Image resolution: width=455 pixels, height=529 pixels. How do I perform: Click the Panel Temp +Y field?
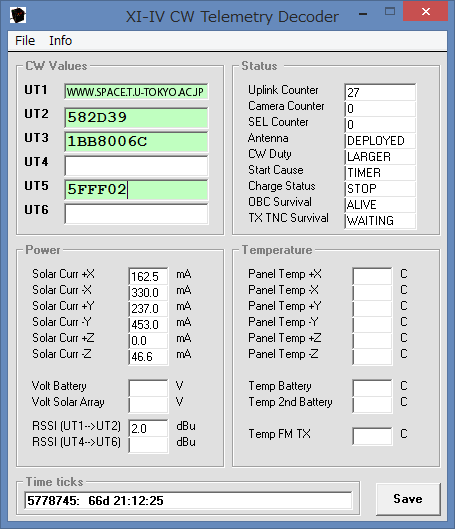click(x=372, y=308)
